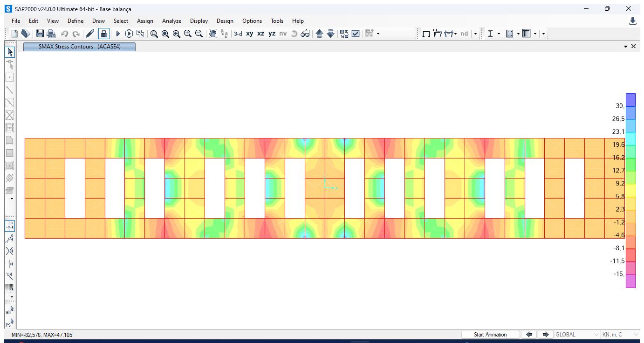Click the 3-d view button
Screen dimensions: 644x343
[x=238, y=34]
